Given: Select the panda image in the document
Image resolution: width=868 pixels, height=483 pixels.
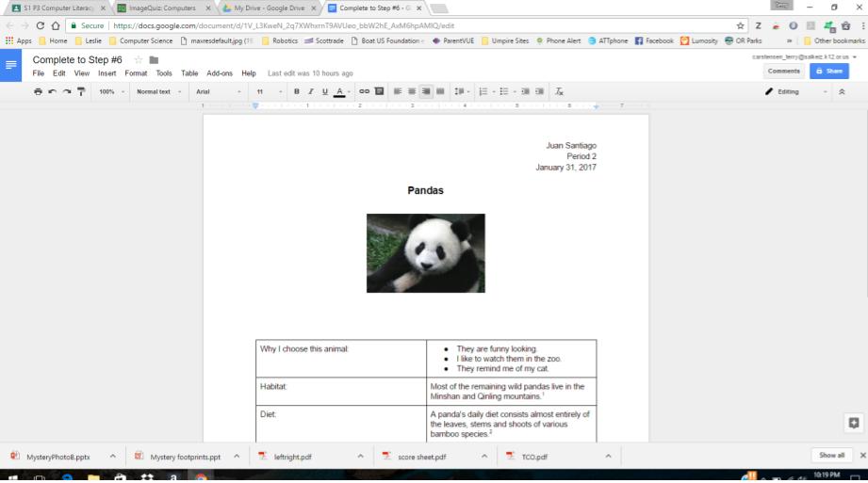Looking at the screenshot, I should pyautogui.click(x=425, y=252).
